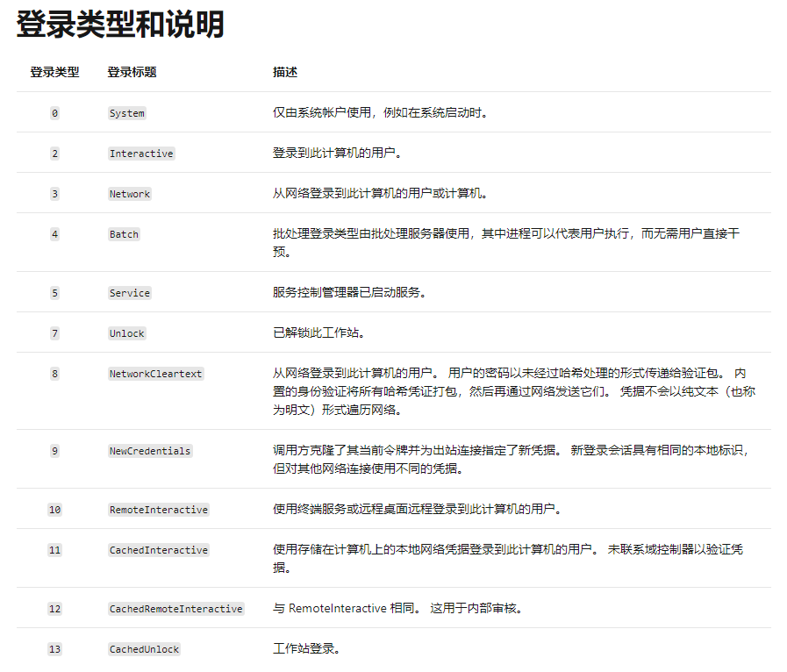Viewport: 787px width, 672px height.
Task: Select the Interactive logon title code
Action: (141, 154)
